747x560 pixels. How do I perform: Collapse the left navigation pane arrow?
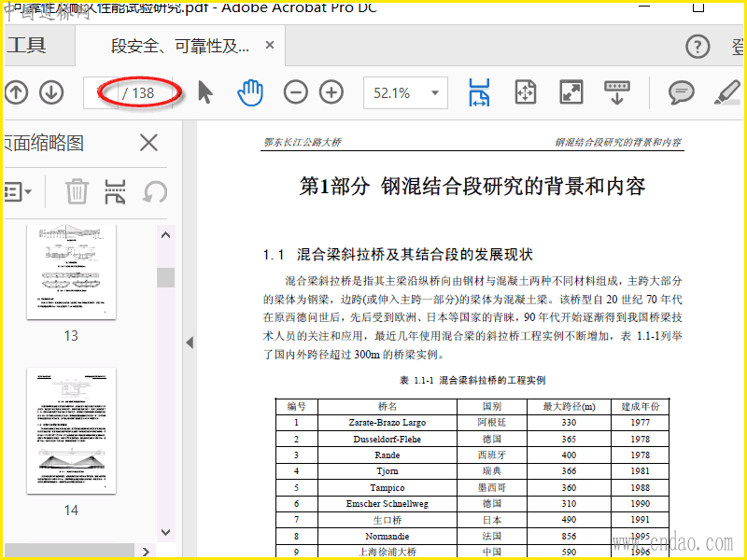point(190,343)
